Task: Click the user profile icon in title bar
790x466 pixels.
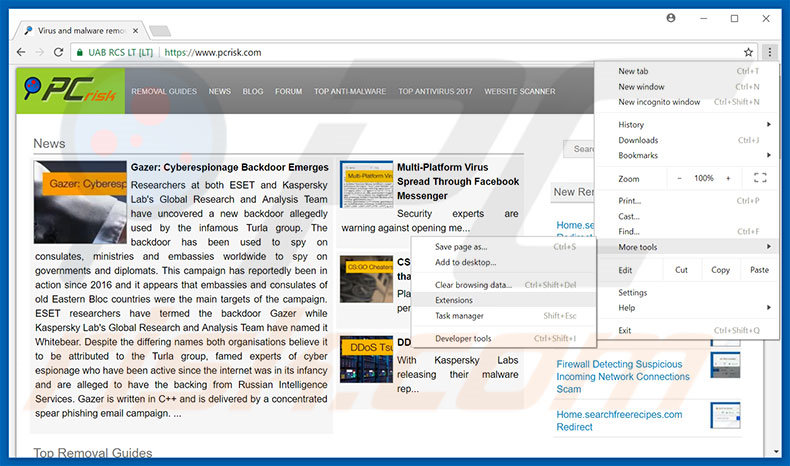Action: [671, 18]
